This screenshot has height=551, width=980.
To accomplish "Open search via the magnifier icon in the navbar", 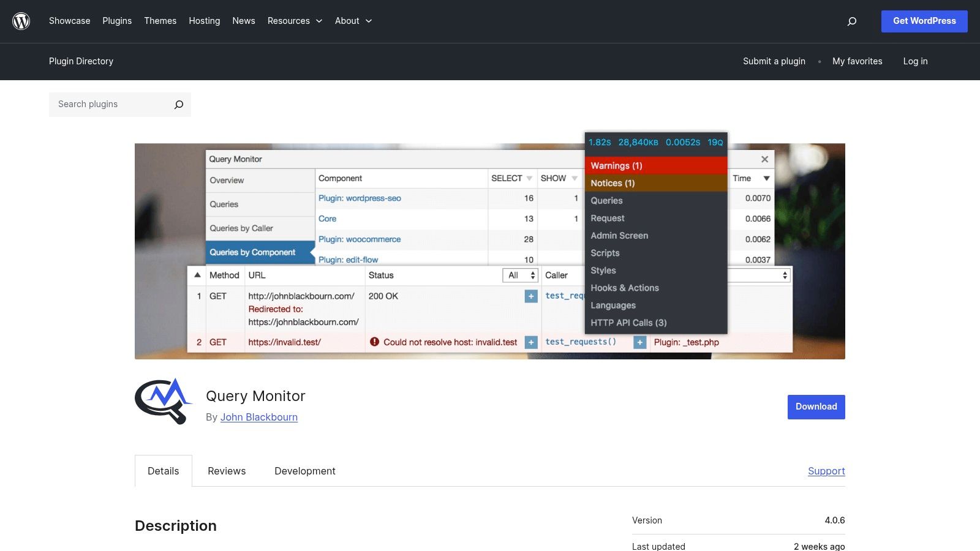I will 851,21.
